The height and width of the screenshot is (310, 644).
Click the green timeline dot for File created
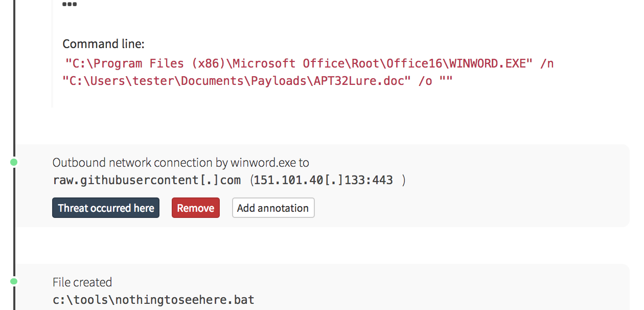(x=14, y=281)
